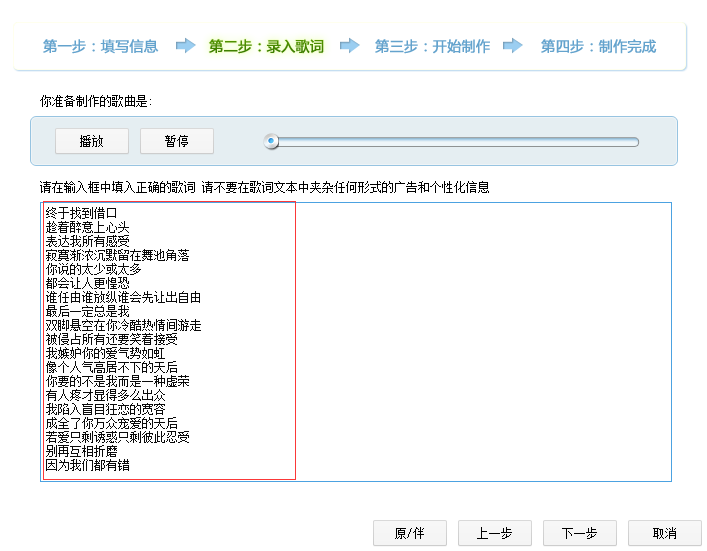Click the lyric line 被侵占所有还要笑着接受

coord(112,339)
